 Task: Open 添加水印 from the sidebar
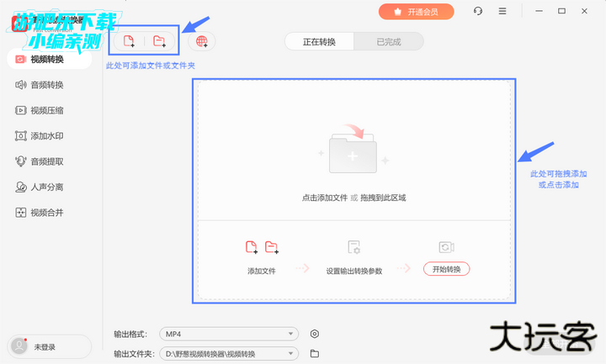pyautogui.click(x=46, y=135)
